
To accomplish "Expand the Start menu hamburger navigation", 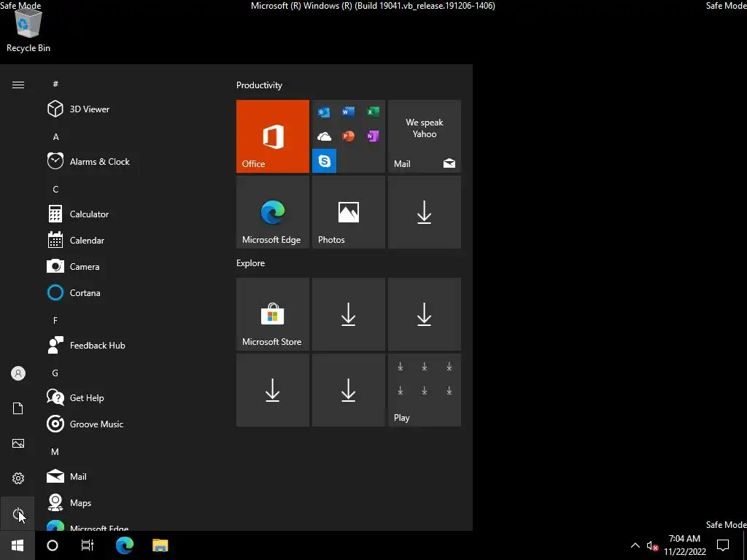I will (x=18, y=85).
